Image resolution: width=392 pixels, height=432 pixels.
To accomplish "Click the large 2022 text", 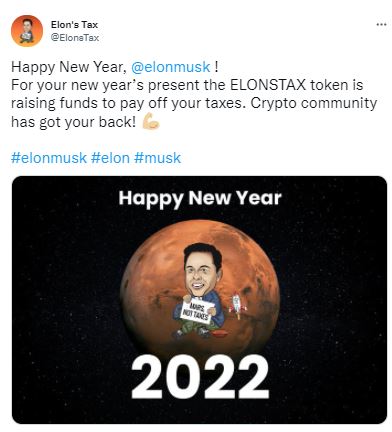I will click(200, 377).
